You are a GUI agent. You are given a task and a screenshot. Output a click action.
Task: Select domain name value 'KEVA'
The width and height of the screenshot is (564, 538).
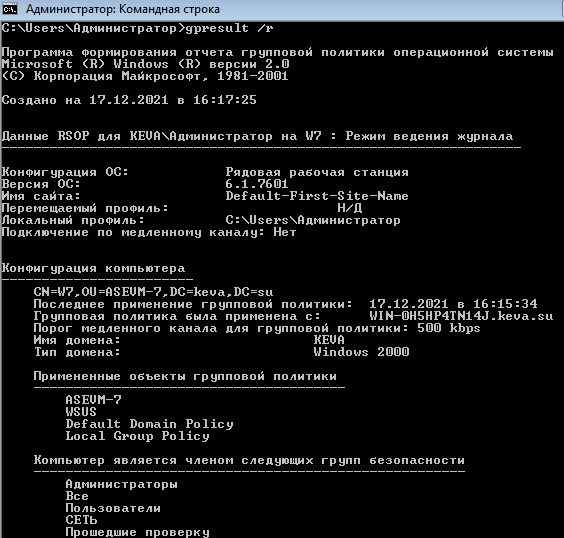[x=329, y=340]
